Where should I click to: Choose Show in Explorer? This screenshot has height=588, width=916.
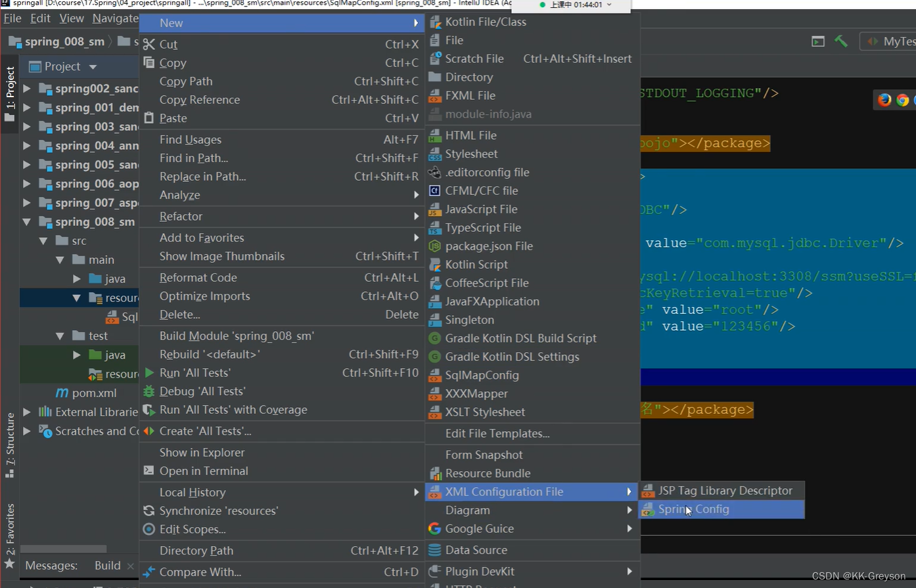pos(282,453)
